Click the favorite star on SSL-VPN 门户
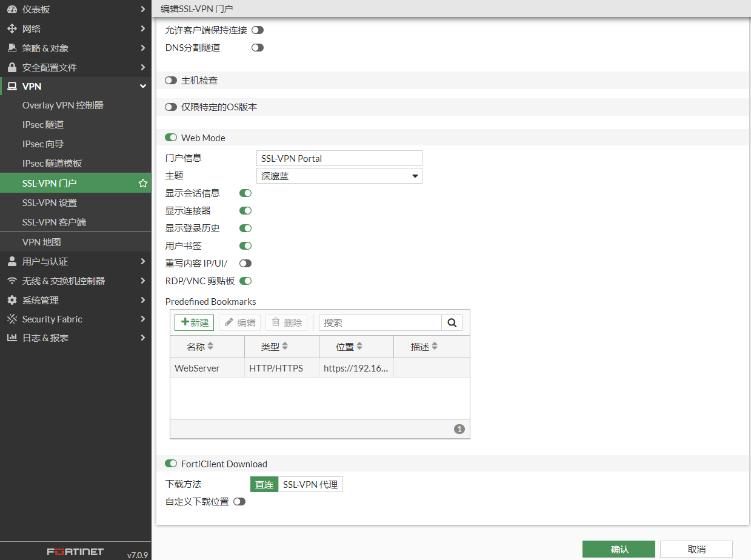 (x=143, y=183)
